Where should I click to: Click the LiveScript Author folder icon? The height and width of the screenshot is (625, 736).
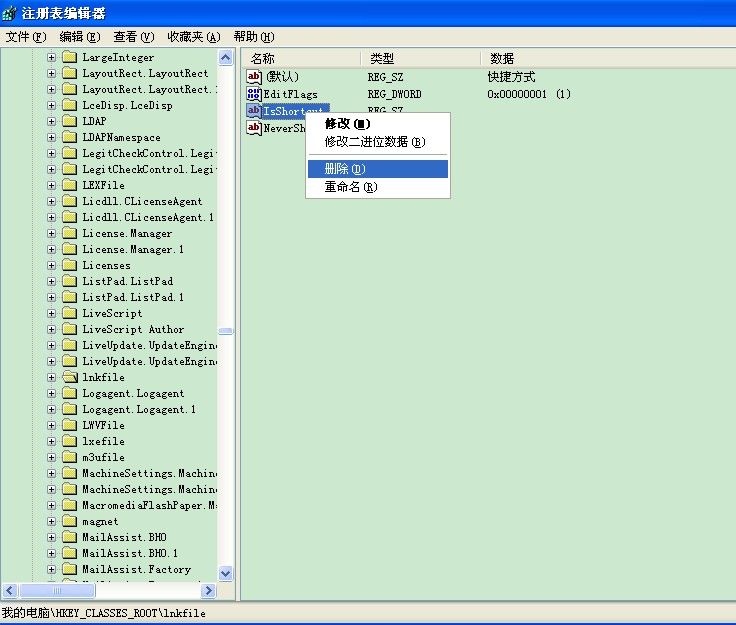click(69, 329)
